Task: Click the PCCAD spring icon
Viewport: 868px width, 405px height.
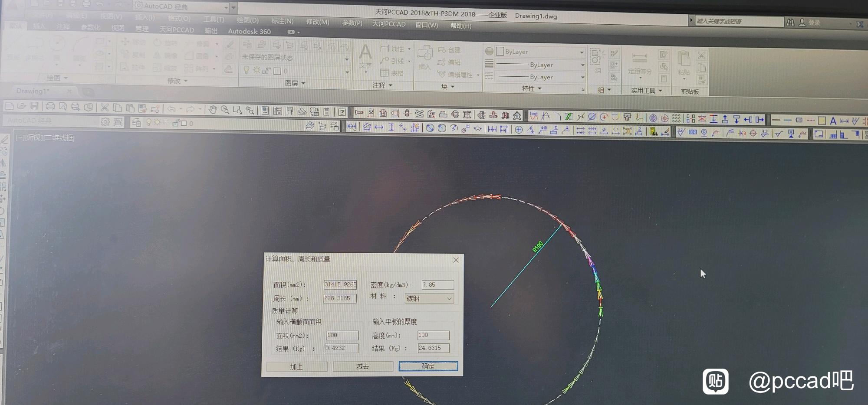Action: coord(419,114)
